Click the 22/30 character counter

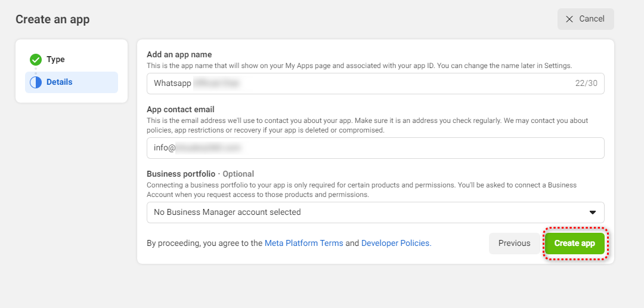click(x=586, y=84)
